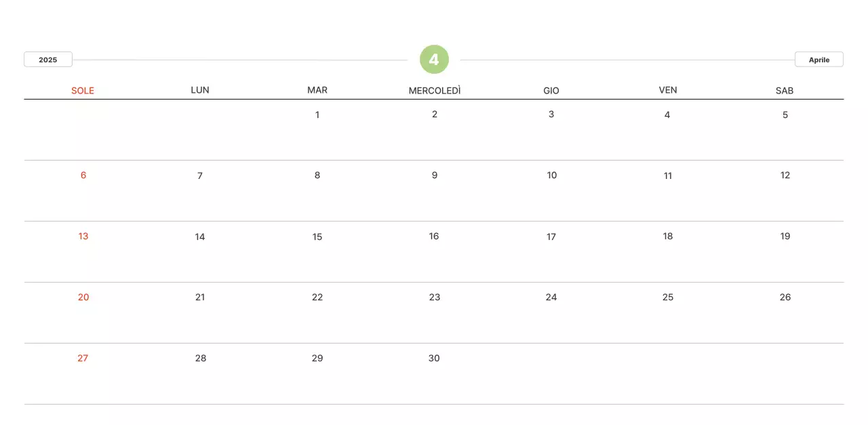Click the SAB weekday header
868x425 pixels.
click(x=785, y=90)
